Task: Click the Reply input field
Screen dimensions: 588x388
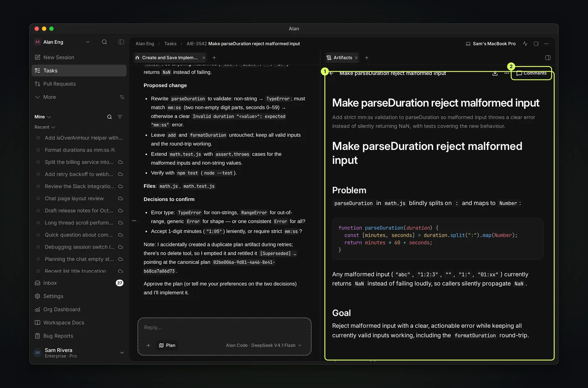Action: point(225,327)
